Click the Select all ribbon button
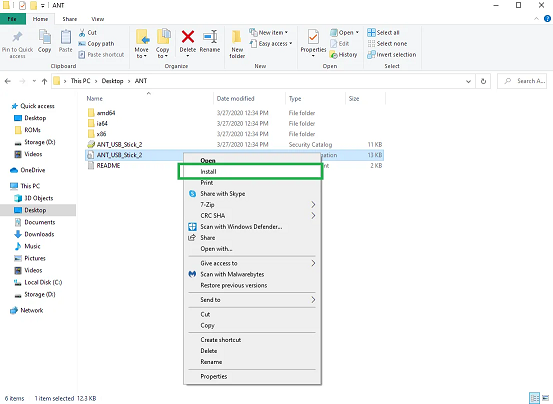553x404 pixels. 383,32
